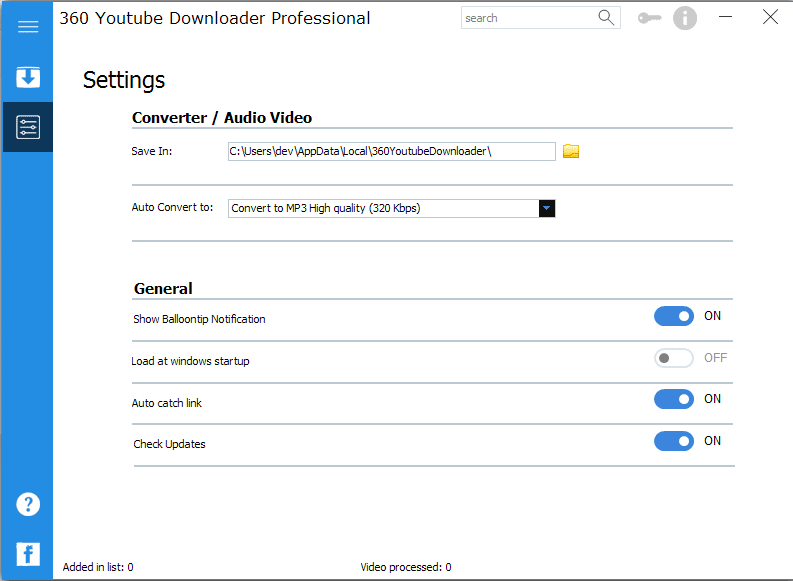Click the magnifier search icon
The image size is (793, 581).
606,18
